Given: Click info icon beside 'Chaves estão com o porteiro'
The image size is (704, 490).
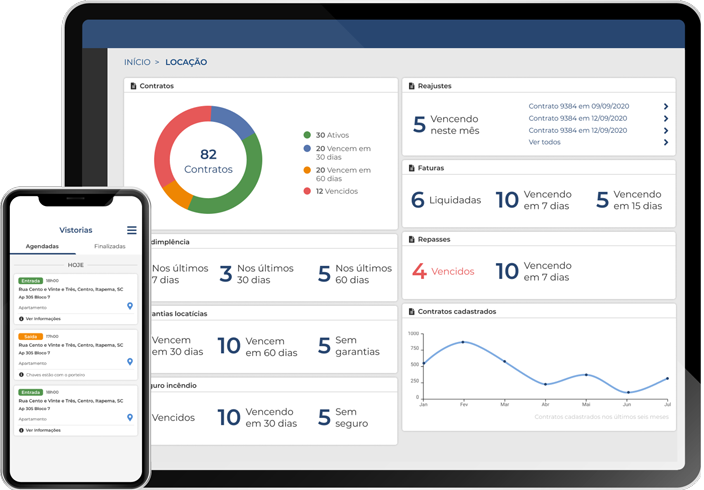Looking at the screenshot, I should pyautogui.click(x=21, y=375).
